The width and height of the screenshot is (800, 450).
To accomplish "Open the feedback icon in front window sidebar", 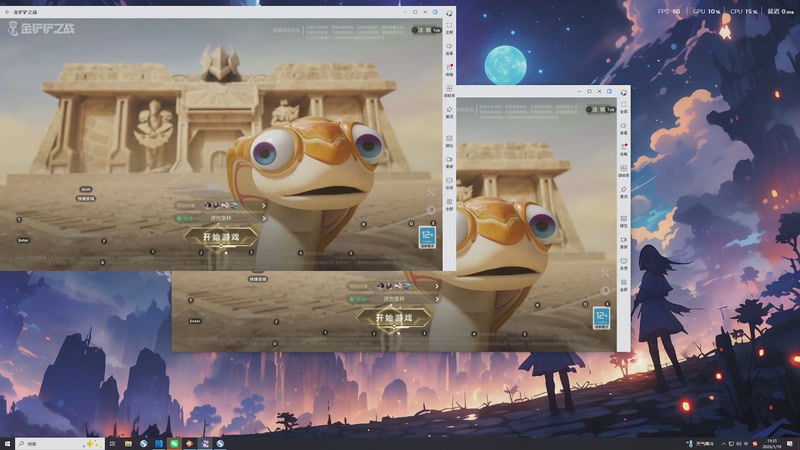I will (449, 182).
